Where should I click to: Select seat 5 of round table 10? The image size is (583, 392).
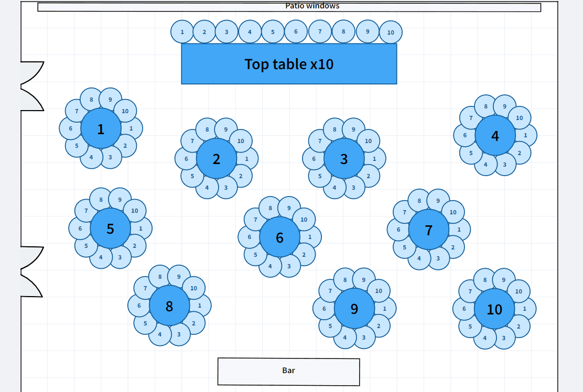pos(470,326)
